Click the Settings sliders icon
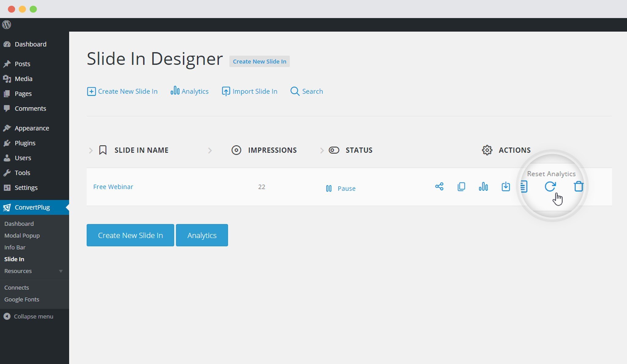The height and width of the screenshot is (364, 627). 7,188
